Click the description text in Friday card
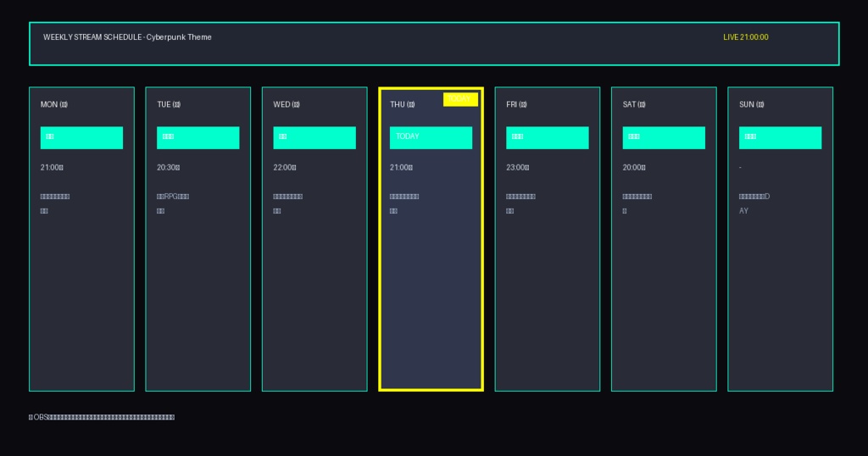This screenshot has height=456, width=868. coord(521,203)
